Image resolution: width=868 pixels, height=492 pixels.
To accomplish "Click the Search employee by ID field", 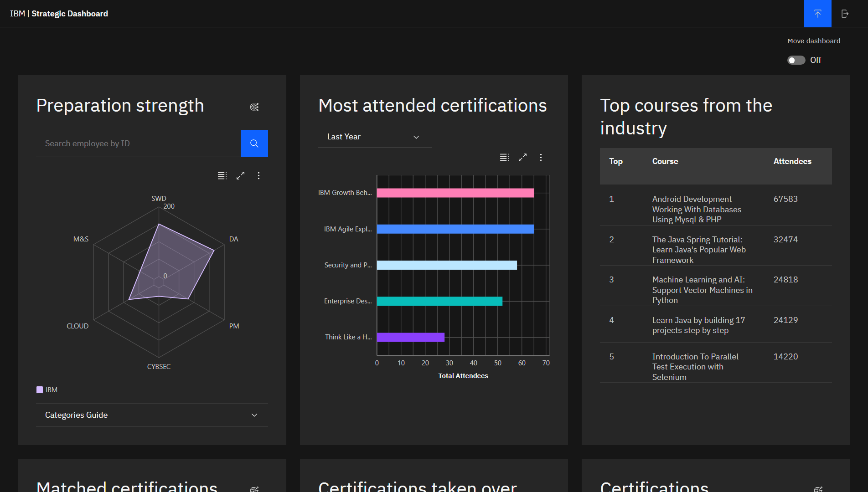I will pos(138,143).
